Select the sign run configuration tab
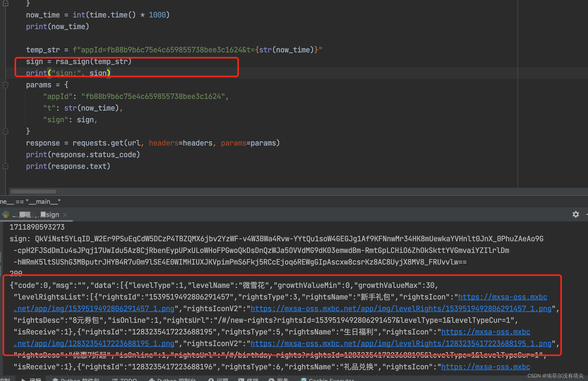The height and width of the screenshot is (381, 588). click(37, 215)
